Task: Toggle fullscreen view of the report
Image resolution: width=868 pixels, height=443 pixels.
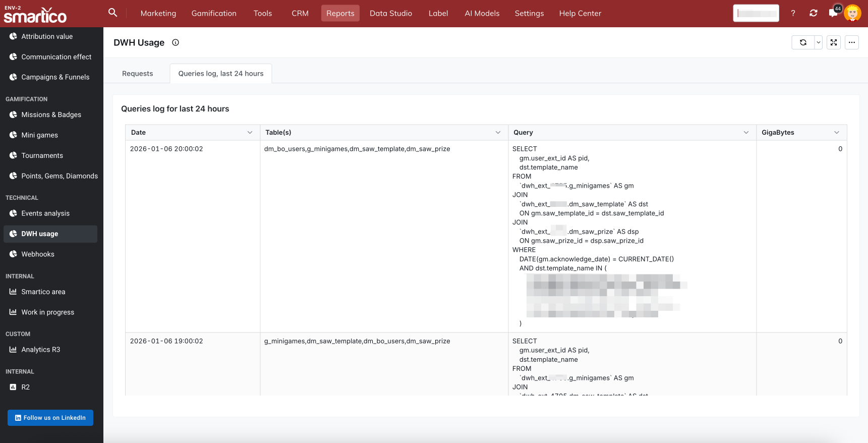Action: 834,42
